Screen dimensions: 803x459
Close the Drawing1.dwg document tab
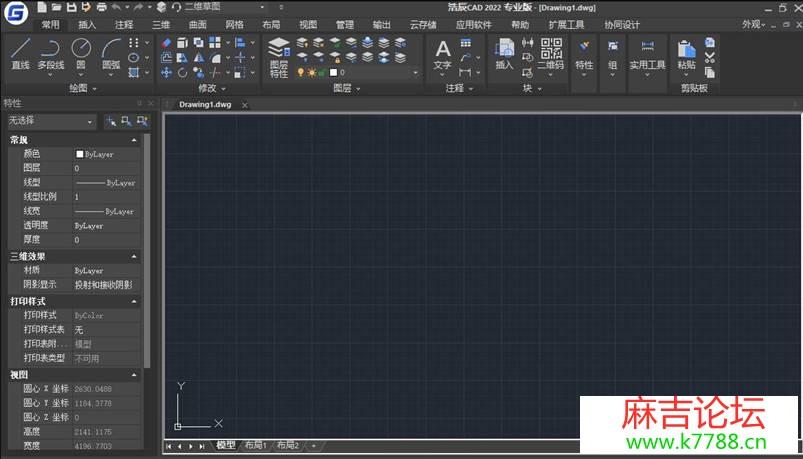(245, 105)
